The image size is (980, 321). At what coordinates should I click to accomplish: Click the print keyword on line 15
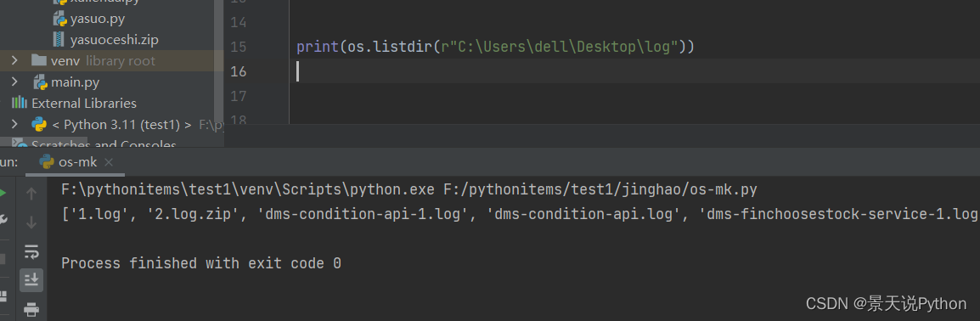[x=318, y=47]
